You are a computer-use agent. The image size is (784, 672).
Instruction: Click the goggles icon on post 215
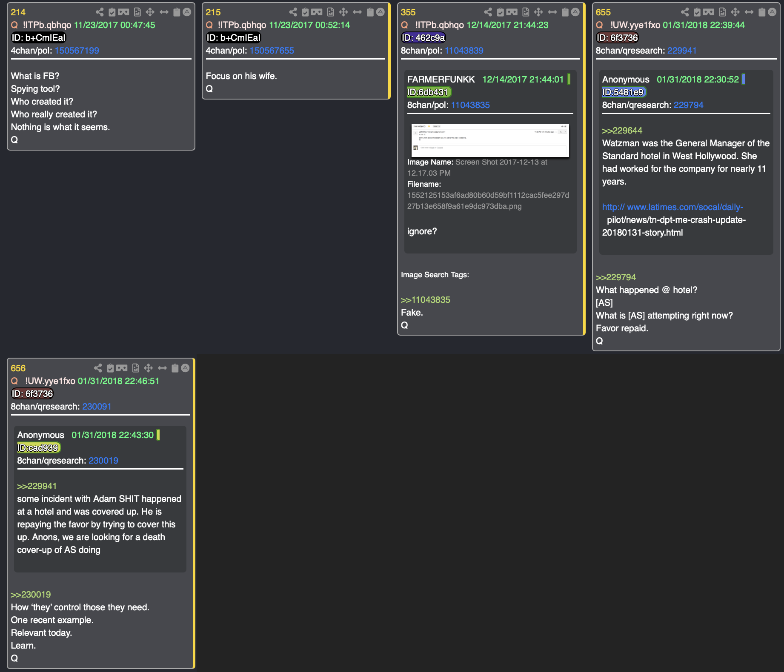317,12
